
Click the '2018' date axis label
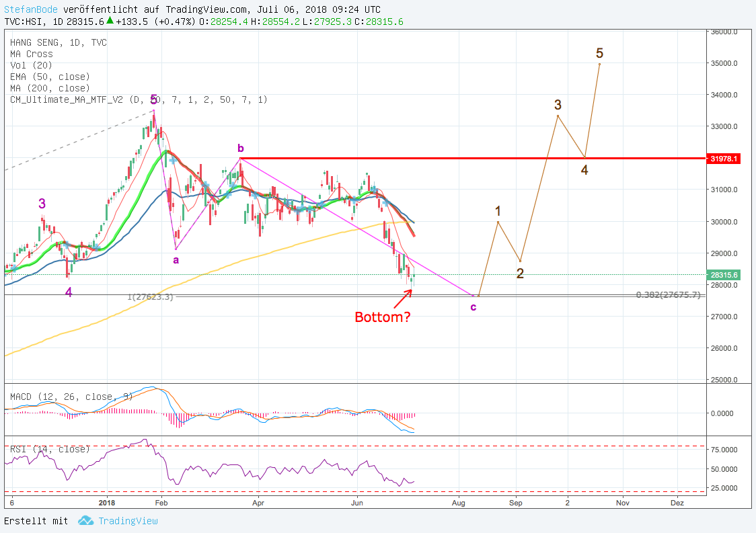click(106, 503)
